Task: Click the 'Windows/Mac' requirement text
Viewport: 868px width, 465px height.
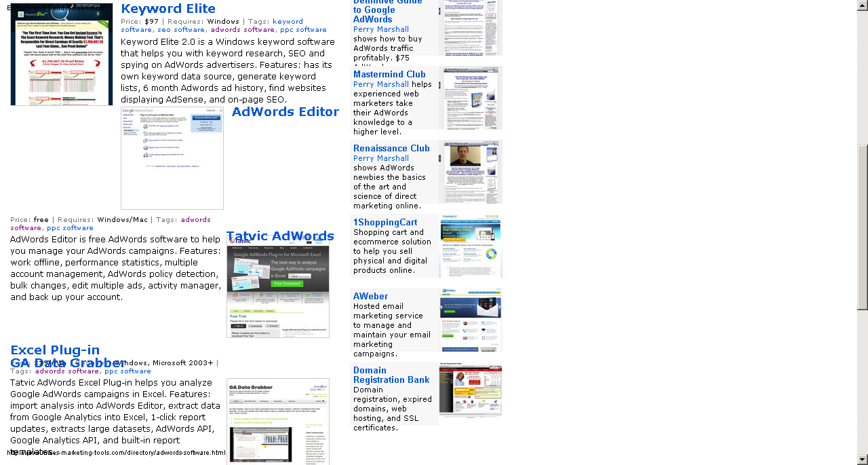Action: pyautogui.click(x=122, y=220)
